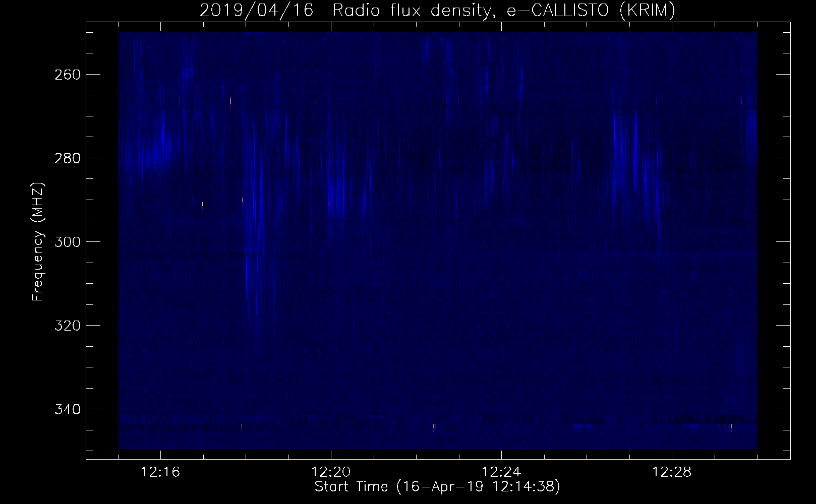Image resolution: width=816 pixels, height=504 pixels.
Task: Click the 340 frequency tick label
Action: point(67,409)
